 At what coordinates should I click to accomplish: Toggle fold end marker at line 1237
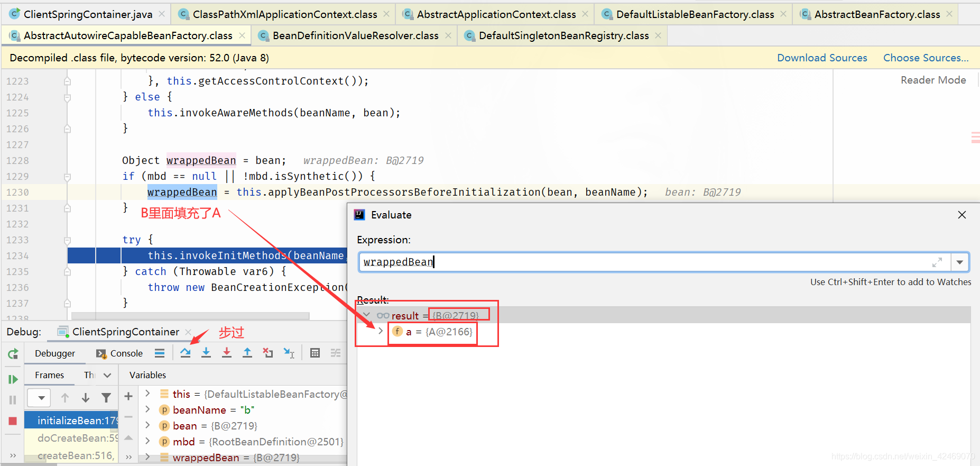67,304
